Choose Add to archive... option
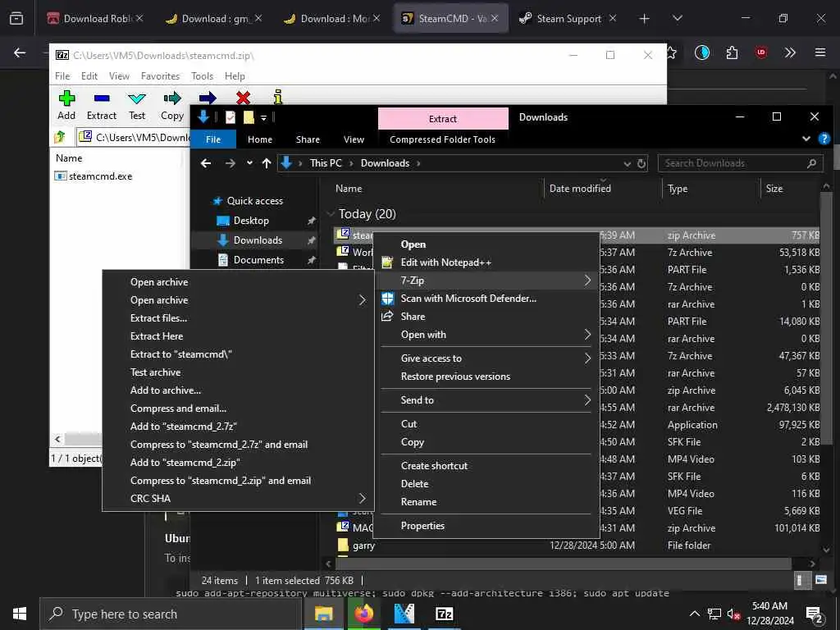The height and width of the screenshot is (630, 840). [x=239, y=390]
